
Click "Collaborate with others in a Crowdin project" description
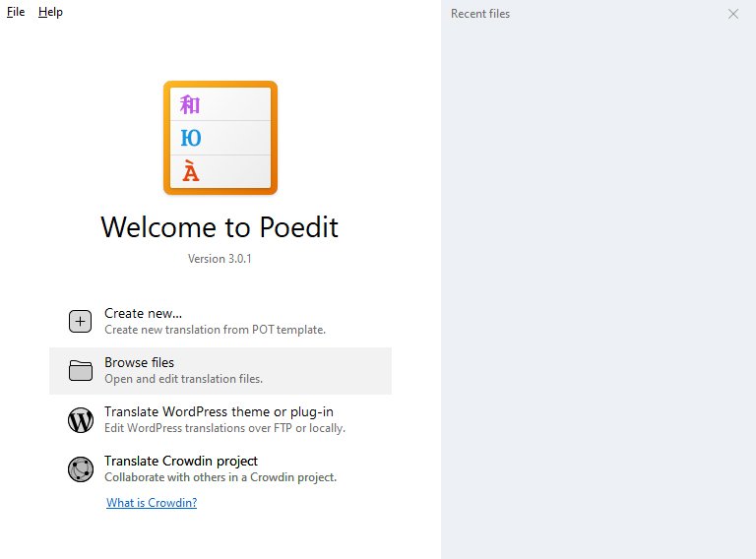pyautogui.click(x=220, y=477)
